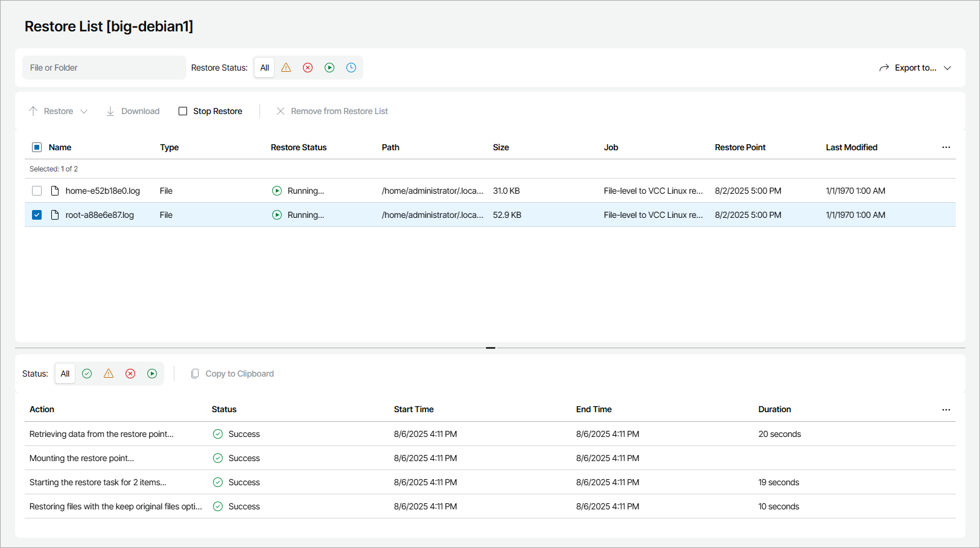This screenshot has height=548, width=980.
Task: Click the Stop Restore button
Action: pos(211,111)
